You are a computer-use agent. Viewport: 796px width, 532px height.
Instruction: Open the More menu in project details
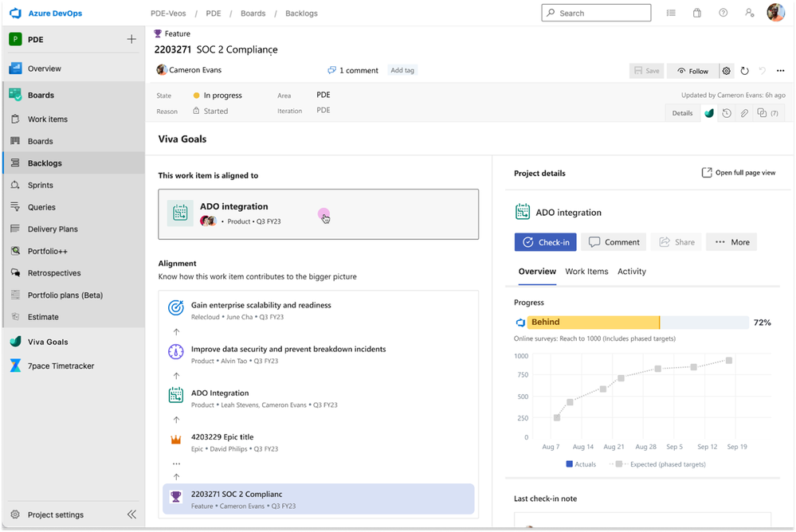tap(731, 242)
